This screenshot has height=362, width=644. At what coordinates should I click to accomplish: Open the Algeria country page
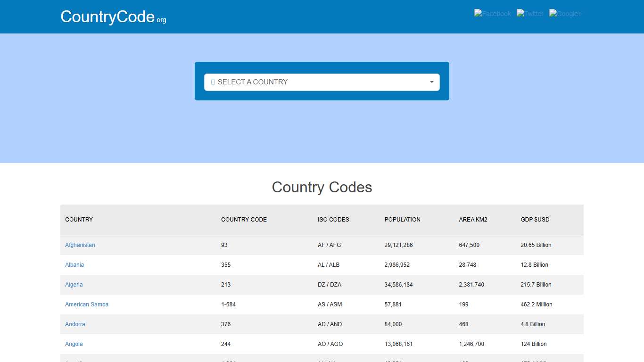point(74,285)
